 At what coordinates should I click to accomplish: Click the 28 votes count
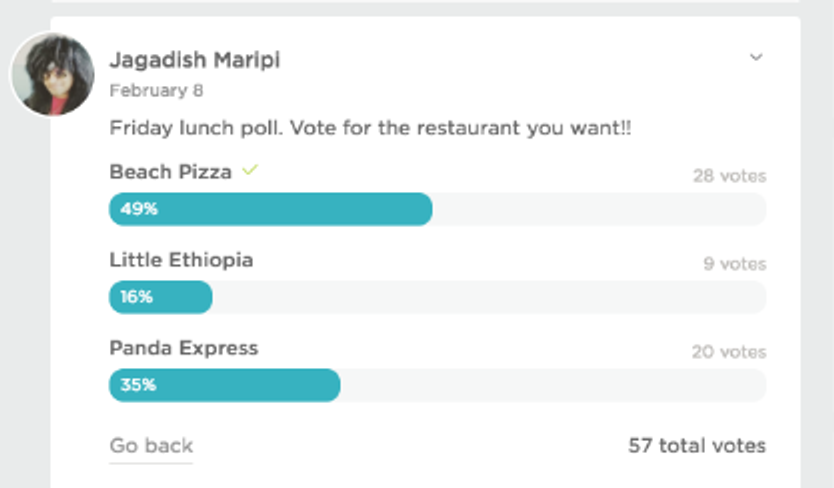(729, 176)
